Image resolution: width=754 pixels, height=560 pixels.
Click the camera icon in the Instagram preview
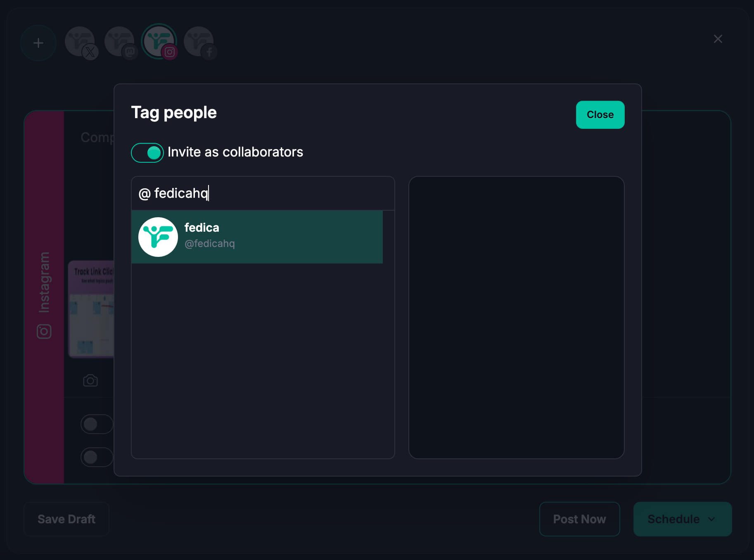coord(90,380)
